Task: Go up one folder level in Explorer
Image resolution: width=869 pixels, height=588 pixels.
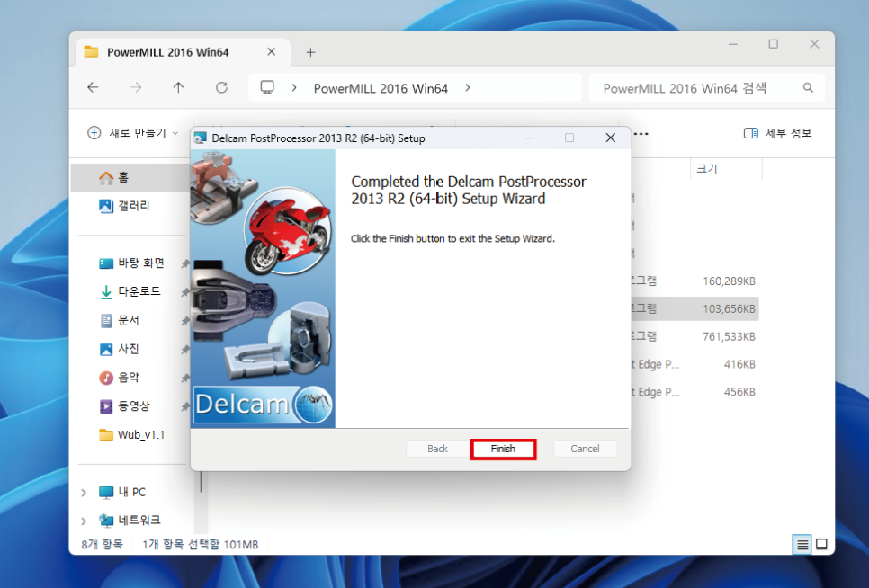Action: [x=178, y=87]
